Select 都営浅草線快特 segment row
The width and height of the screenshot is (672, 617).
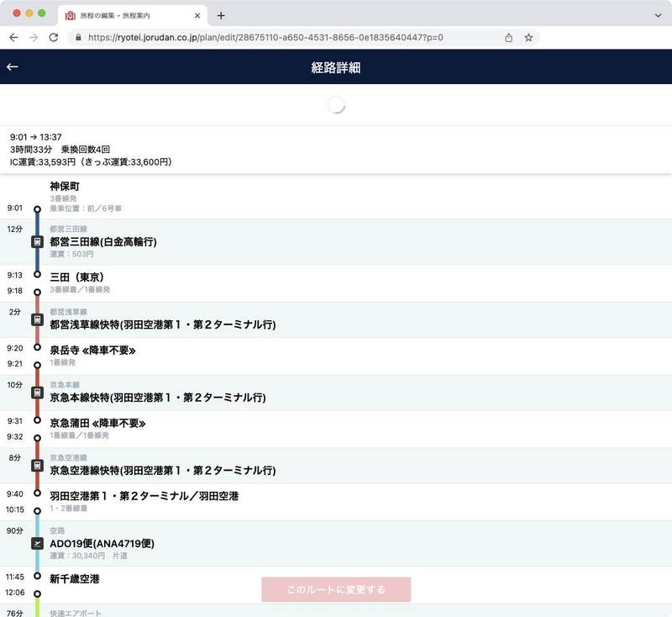336,320
